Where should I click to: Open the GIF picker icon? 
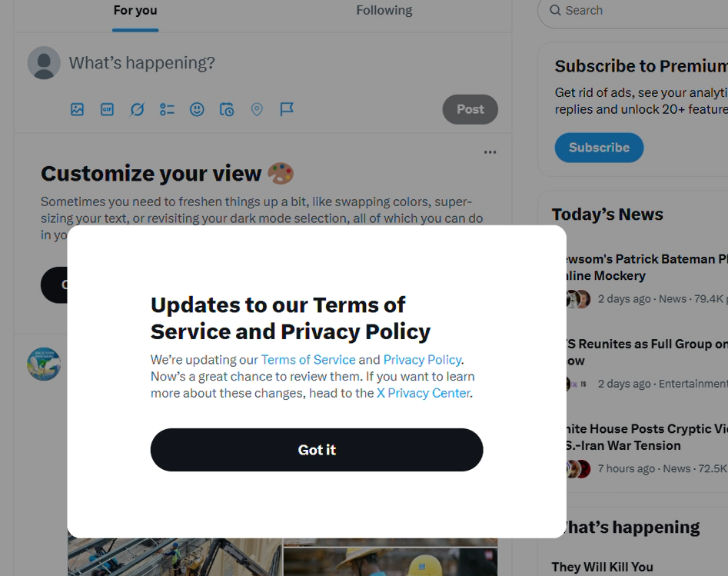coord(107,109)
